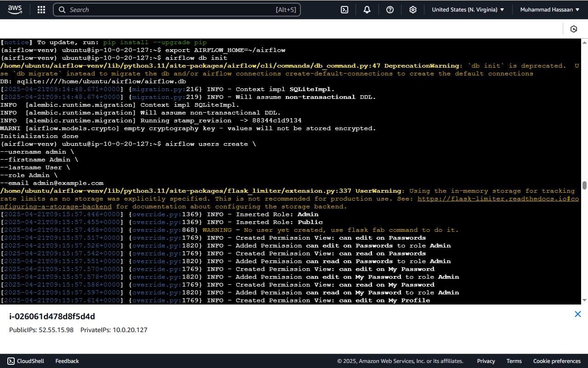Click the '--username admin \' terminal line

click(x=37, y=152)
